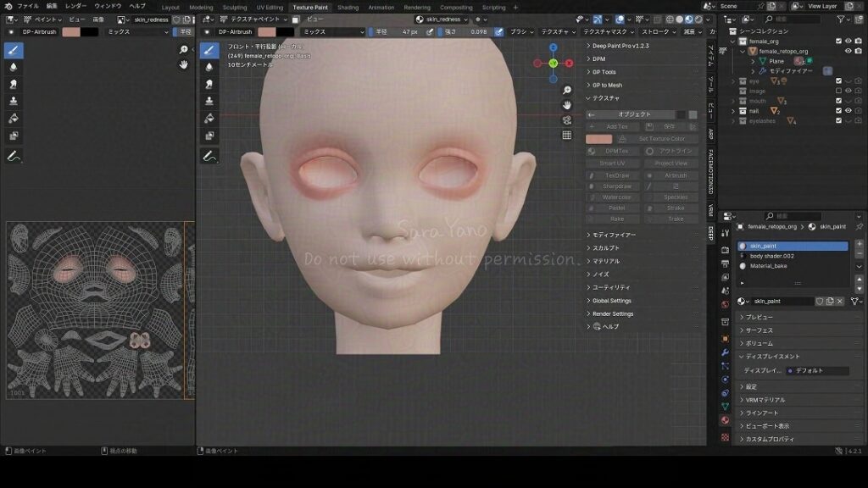Toggle eyelashes collection exclude checkbox
The width and height of the screenshot is (868, 488).
[838, 120]
